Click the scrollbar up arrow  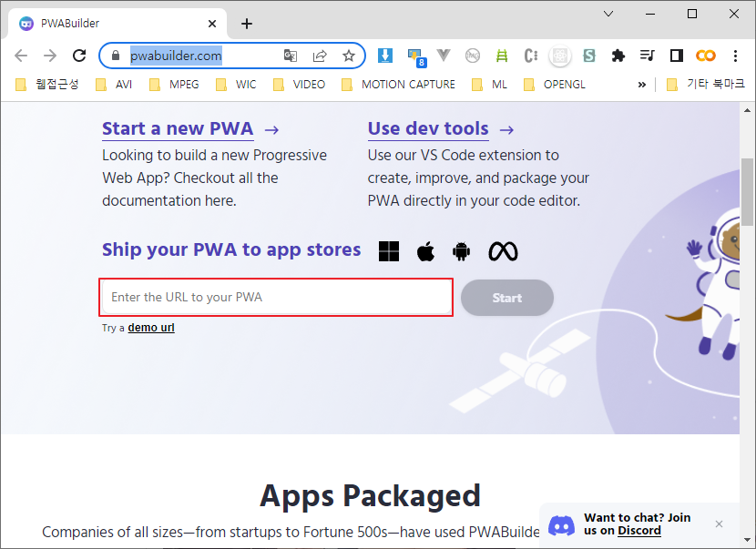(x=747, y=110)
